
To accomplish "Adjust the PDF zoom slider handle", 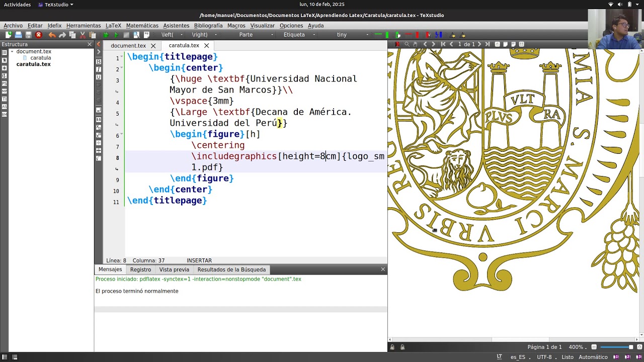I will coord(630,347).
